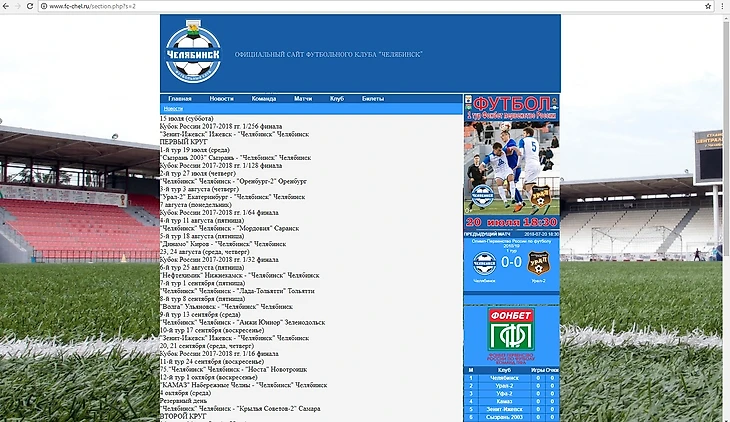Open the Билеты menu item

click(x=373, y=99)
